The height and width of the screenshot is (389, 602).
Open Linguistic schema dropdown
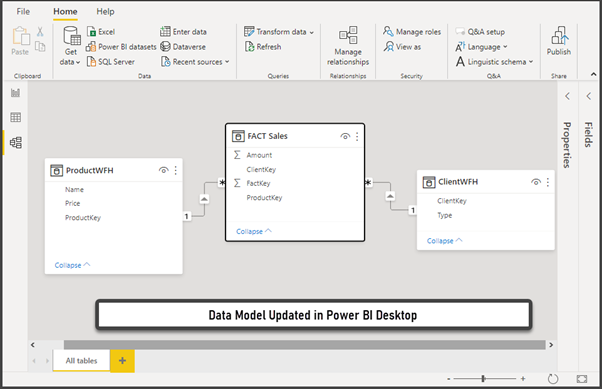click(x=531, y=61)
